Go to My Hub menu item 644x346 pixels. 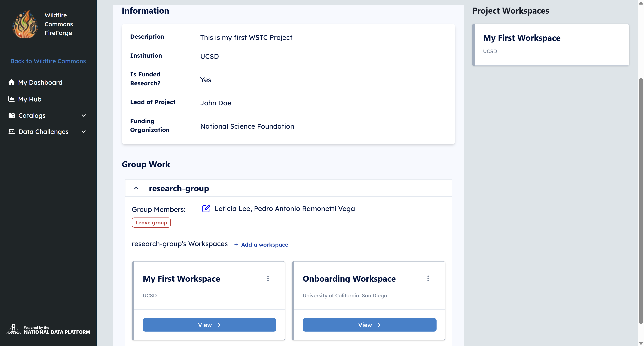point(30,99)
